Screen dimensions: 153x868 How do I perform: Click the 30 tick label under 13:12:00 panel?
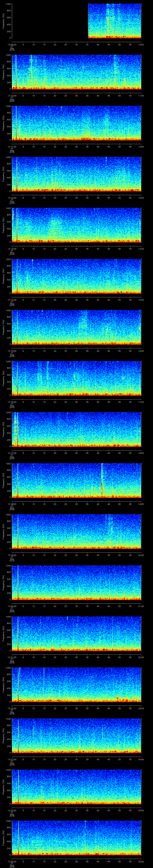pos(77,198)
